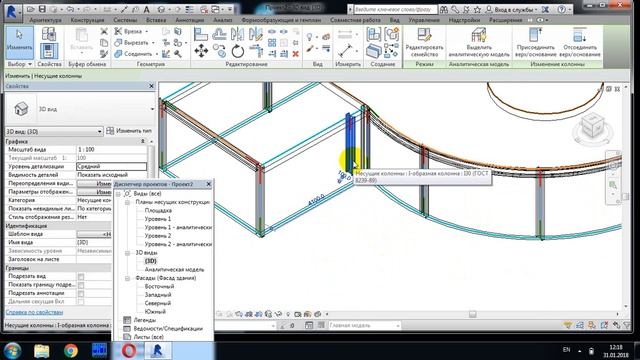Open the Справка по свойствам link
The height and width of the screenshot is (360, 640).
[x=34, y=312]
